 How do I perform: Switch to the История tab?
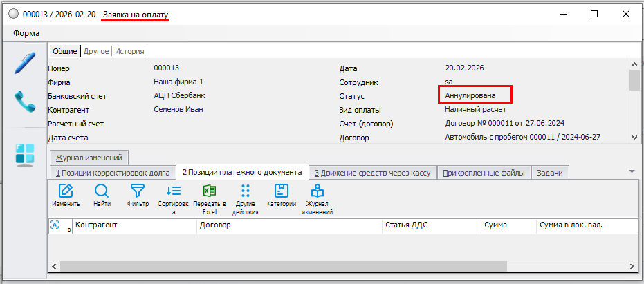(x=129, y=51)
